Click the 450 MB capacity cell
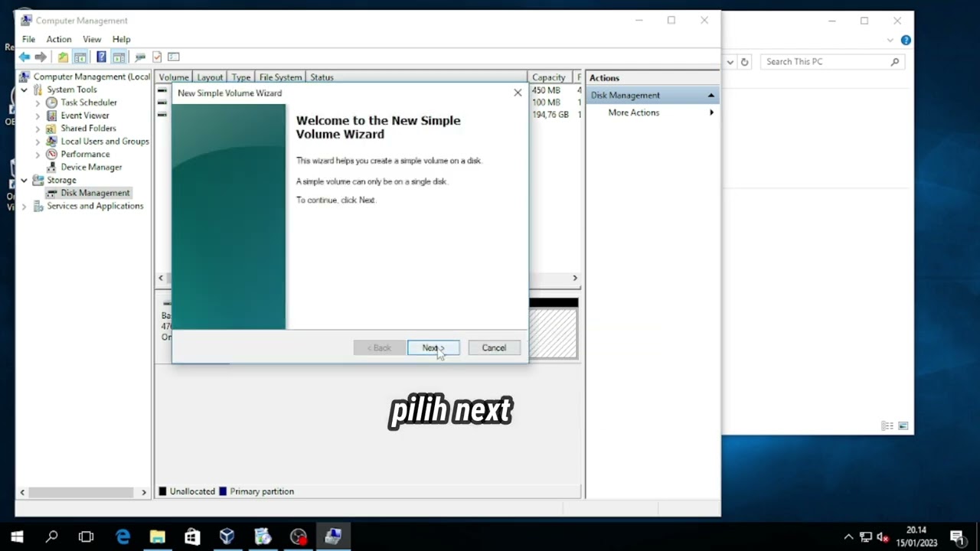 [x=546, y=90]
